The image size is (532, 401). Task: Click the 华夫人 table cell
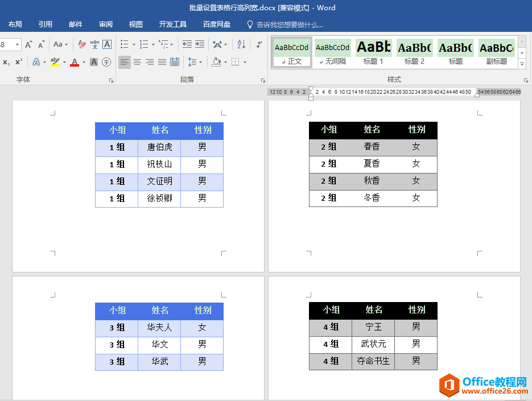click(x=159, y=328)
